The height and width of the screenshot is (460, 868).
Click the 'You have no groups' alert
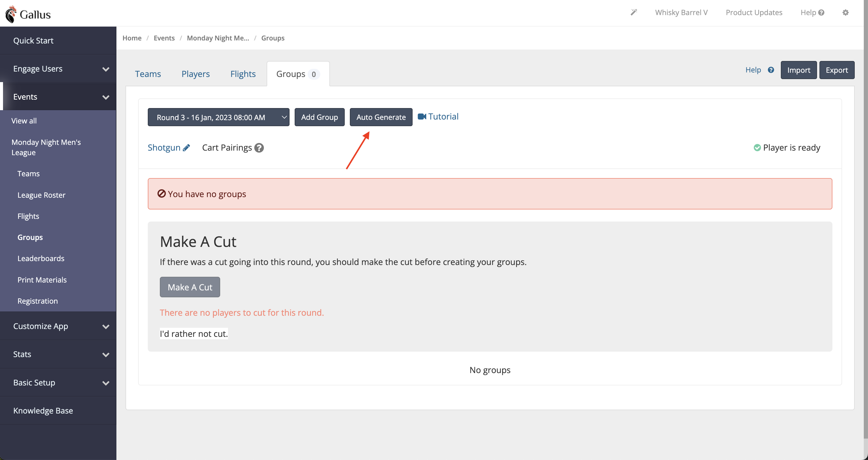pyautogui.click(x=489, y=194)
